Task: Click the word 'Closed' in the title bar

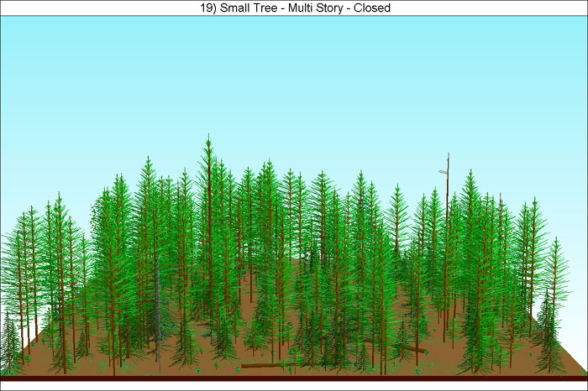Action: (x=372, y=8)
